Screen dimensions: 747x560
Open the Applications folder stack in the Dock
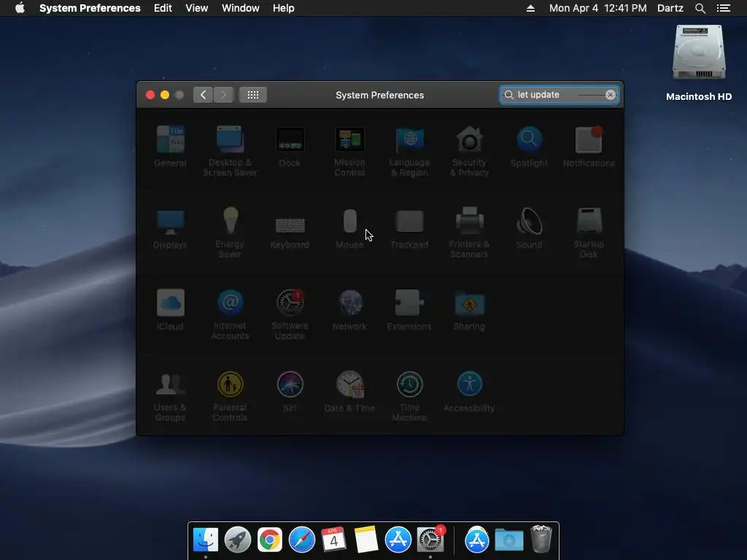click(x=477, y=540)
